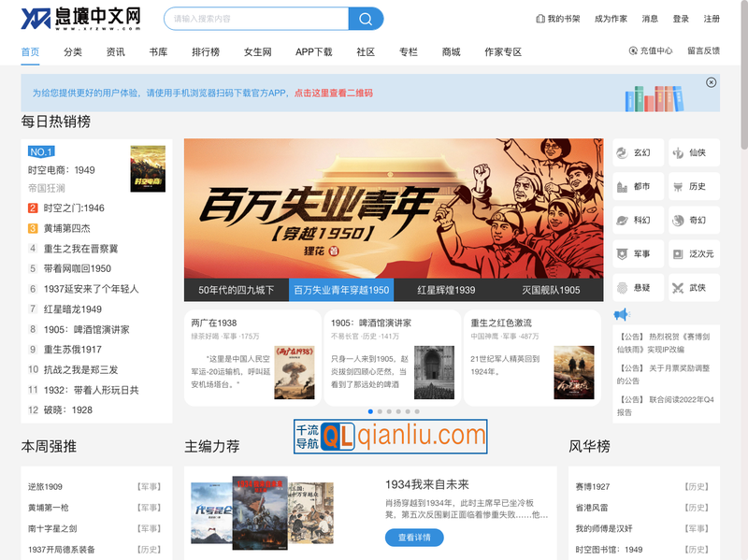748x560 pixels.
Task: Select the 武侠 crossed-swords genre icon
Action: pyautogui.click(x=678, y=287)
